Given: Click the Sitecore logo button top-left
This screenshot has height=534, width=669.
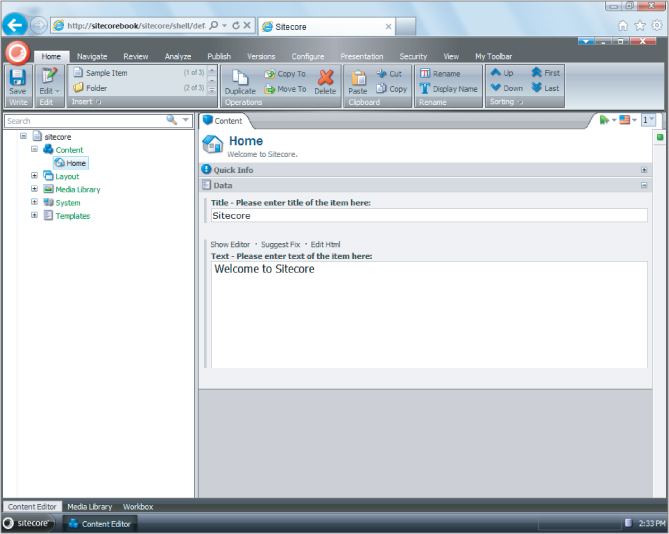Looking at the screenshot, I should coord(17,53).
